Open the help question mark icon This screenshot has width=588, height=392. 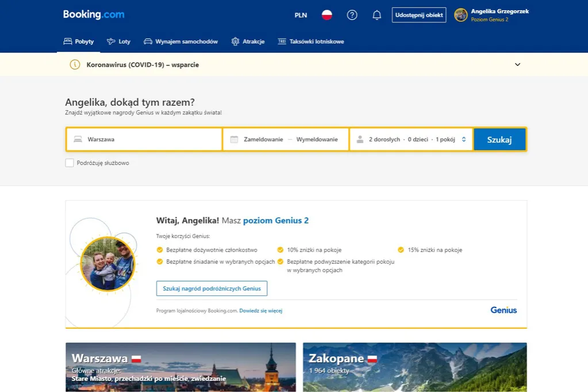[x=352, y=14]
